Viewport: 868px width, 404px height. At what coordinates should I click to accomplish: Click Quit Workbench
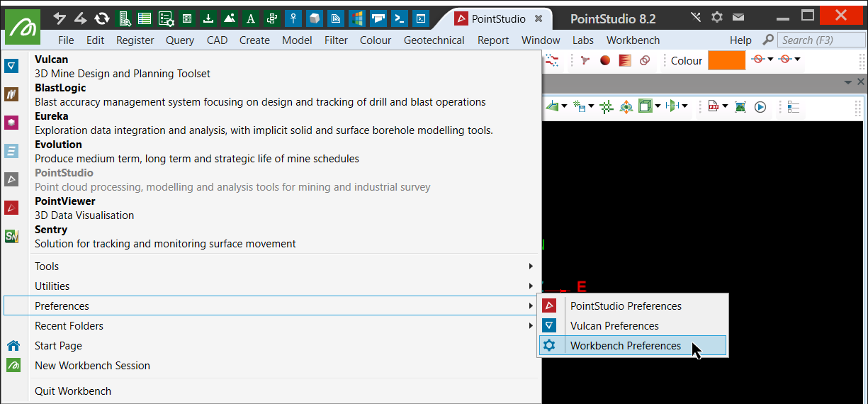point(73,391)
